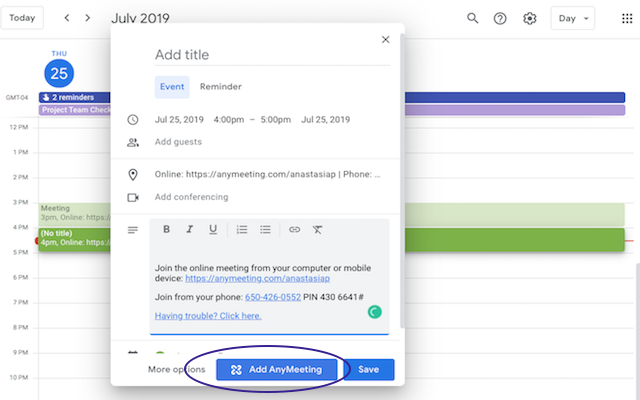Switch to the Reminder tab

(x=221, y=87)
